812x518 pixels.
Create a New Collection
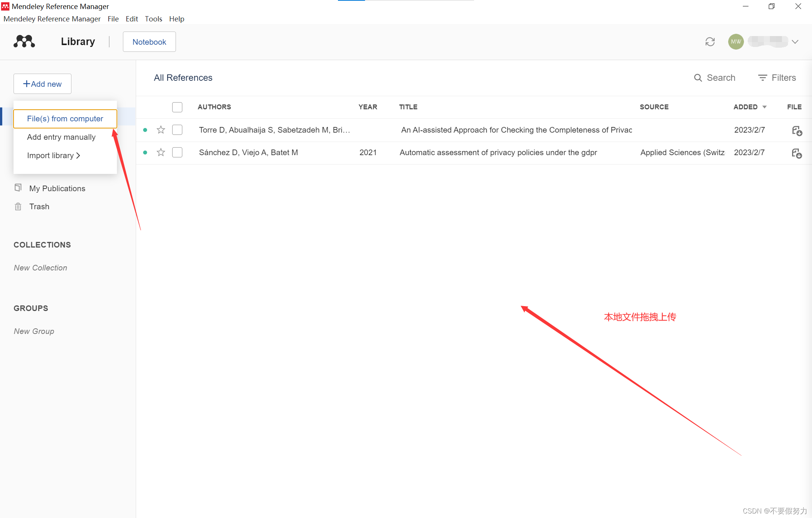pyautogui.click(x=41, y=268)
